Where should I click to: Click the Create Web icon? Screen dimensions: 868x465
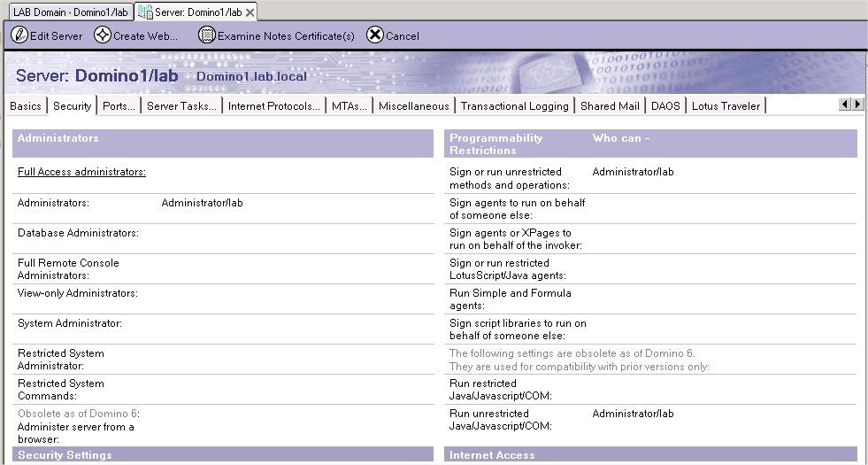103,35
